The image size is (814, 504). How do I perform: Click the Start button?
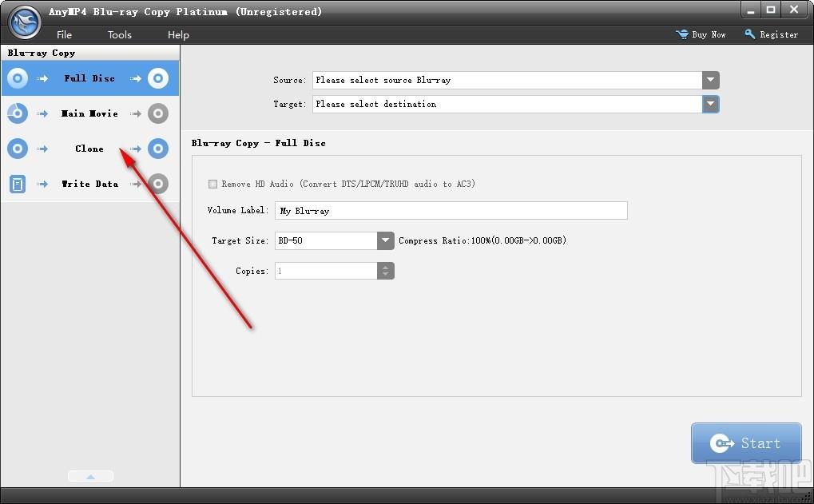click(x=746, y=442)
